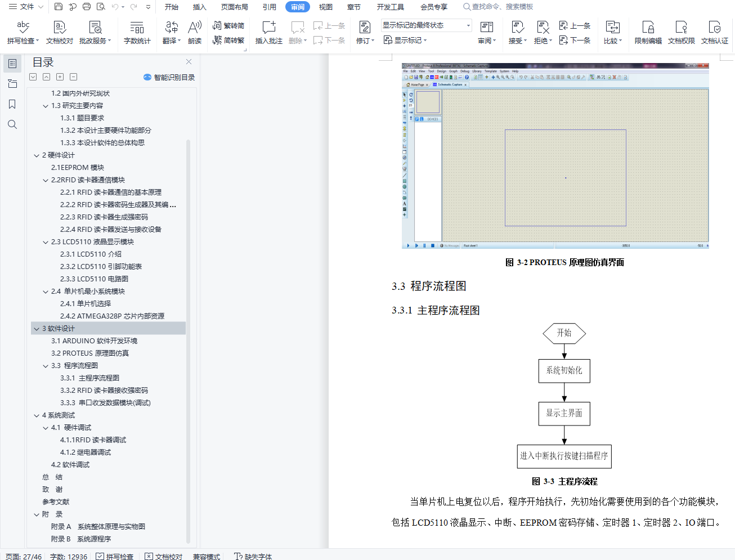
Task: Open the show markup (显示标记) dropdown
Action: pyautogui.click(x=405, y=40)
